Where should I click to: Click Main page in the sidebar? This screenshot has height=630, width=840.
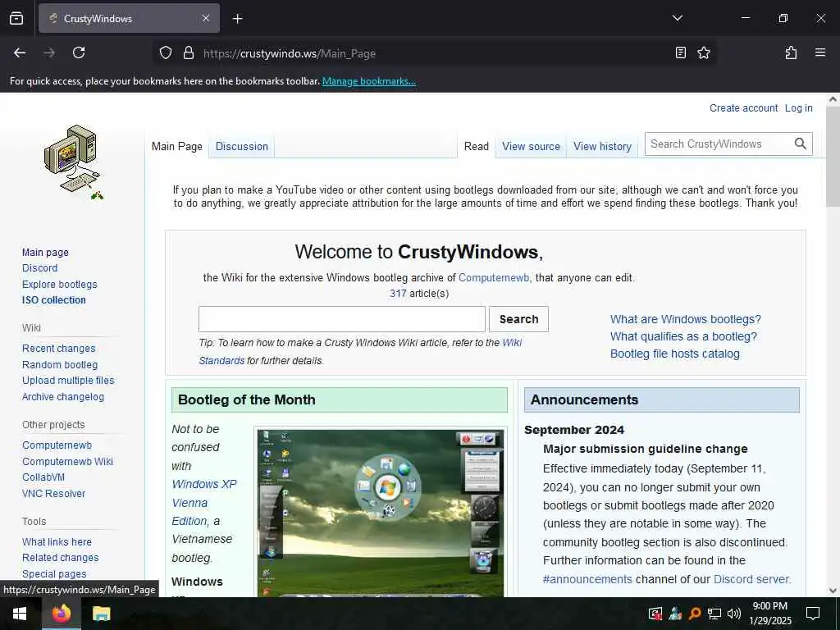click(45, 253)
